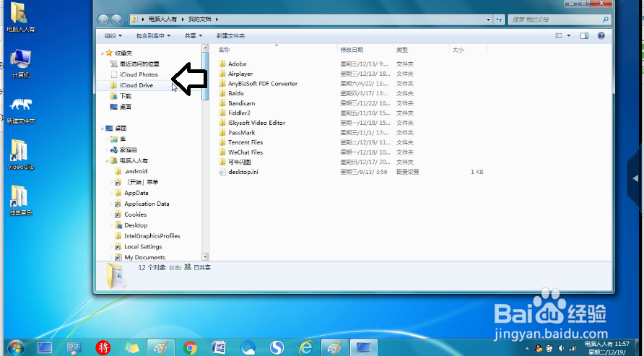644x356 pixels.
Task: Open the Sogou browser taskbar icon
Action: pyautogui.click(x=277, y=348)
